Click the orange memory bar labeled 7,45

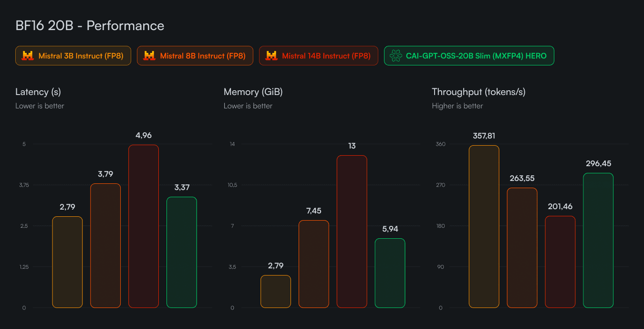tap(314, 264)
